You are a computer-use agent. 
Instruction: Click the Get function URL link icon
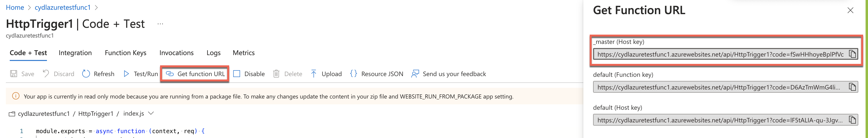coord(170,74)
